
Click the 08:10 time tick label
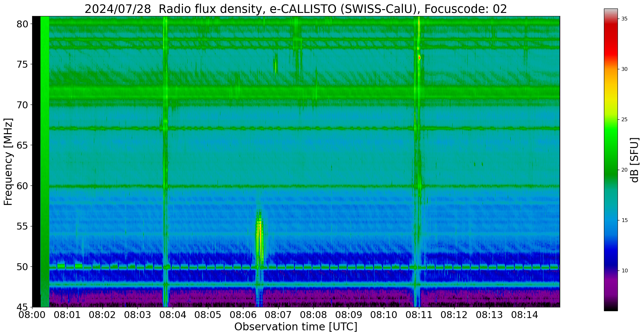[384, 315]
